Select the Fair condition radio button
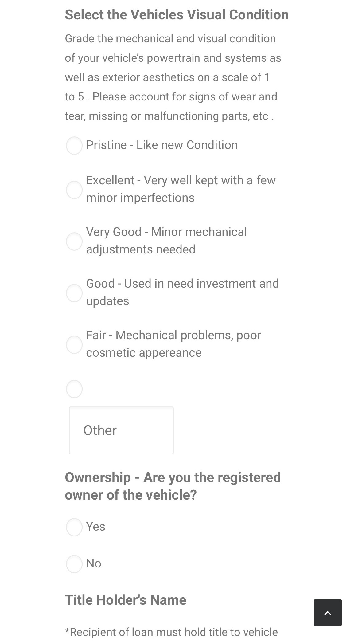The image size is (362, 644). click(74, 344)
